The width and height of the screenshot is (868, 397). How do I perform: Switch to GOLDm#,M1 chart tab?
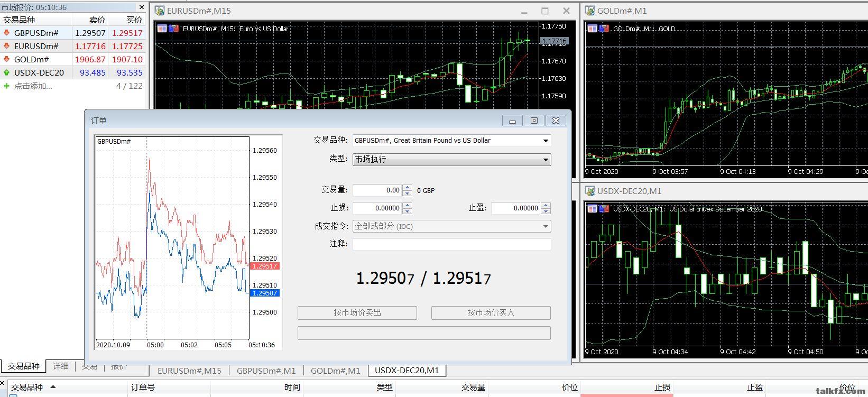point(335,371)
